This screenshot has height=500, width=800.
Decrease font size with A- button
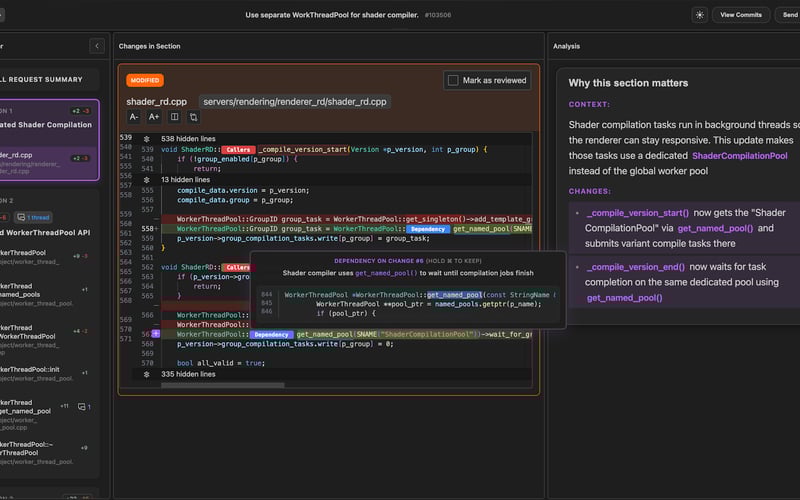(x=134, y=117)
